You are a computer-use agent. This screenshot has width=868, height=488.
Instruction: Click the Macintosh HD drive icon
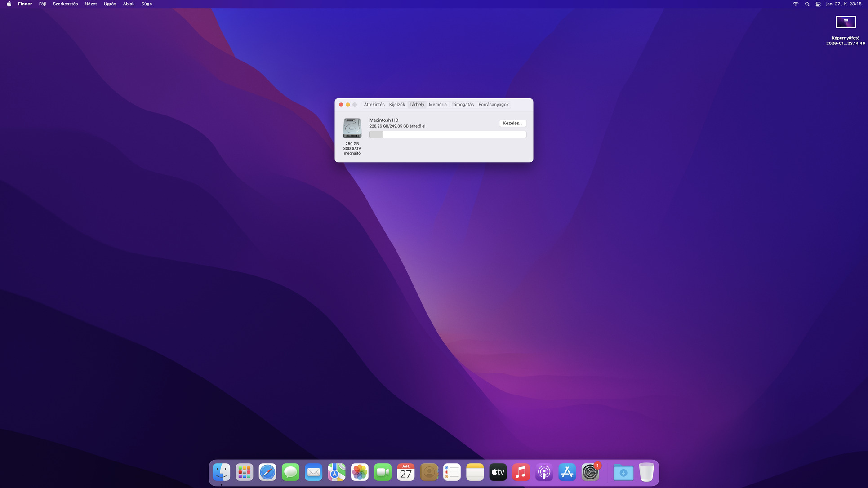[352, 128]
